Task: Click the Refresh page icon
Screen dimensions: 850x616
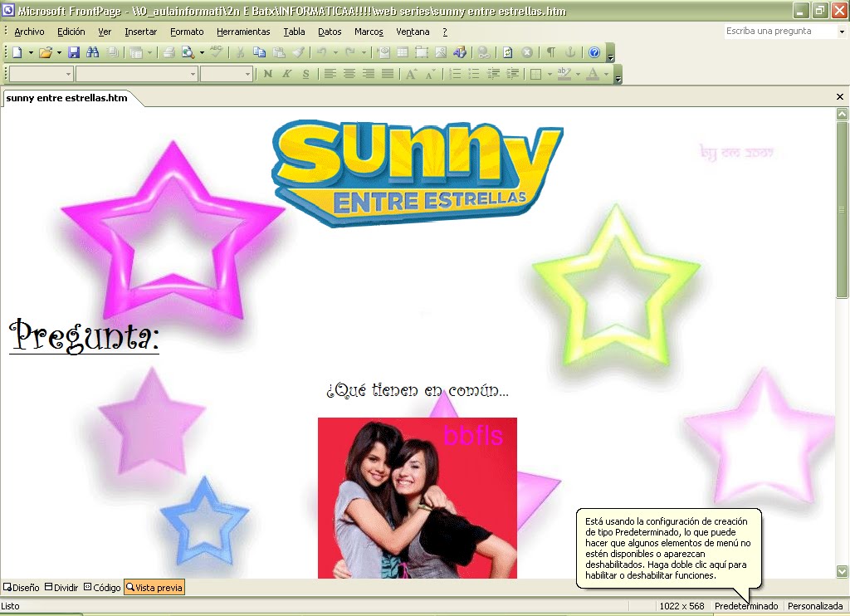Action: click(x=507, y=52)
